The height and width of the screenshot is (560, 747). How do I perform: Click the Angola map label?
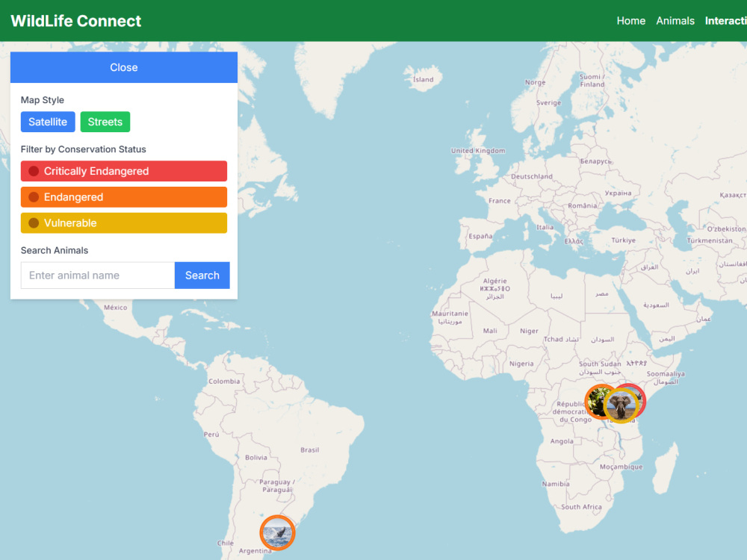pos(562,441)
